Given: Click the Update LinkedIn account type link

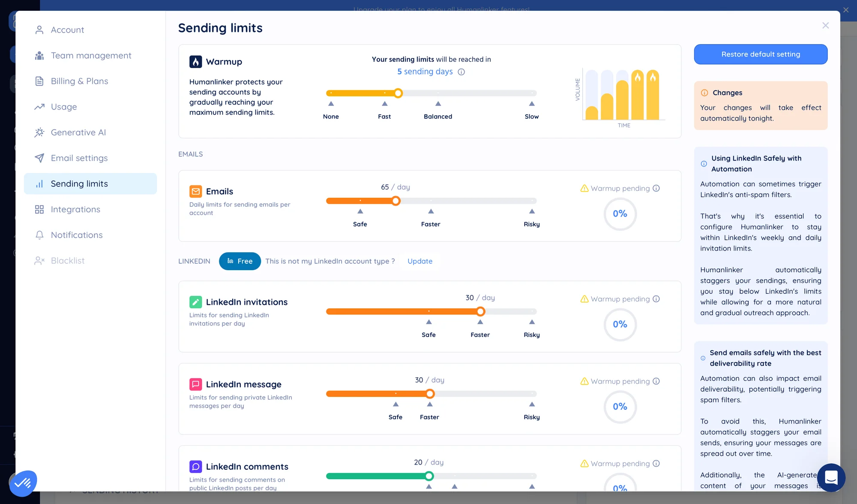Looking at the screenshot, I should [x=420, y=261].
